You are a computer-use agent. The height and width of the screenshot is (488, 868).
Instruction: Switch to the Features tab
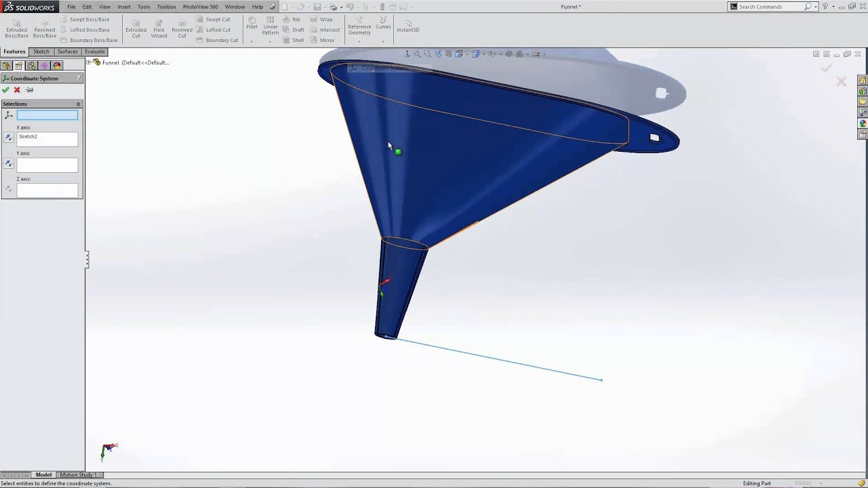14,52
